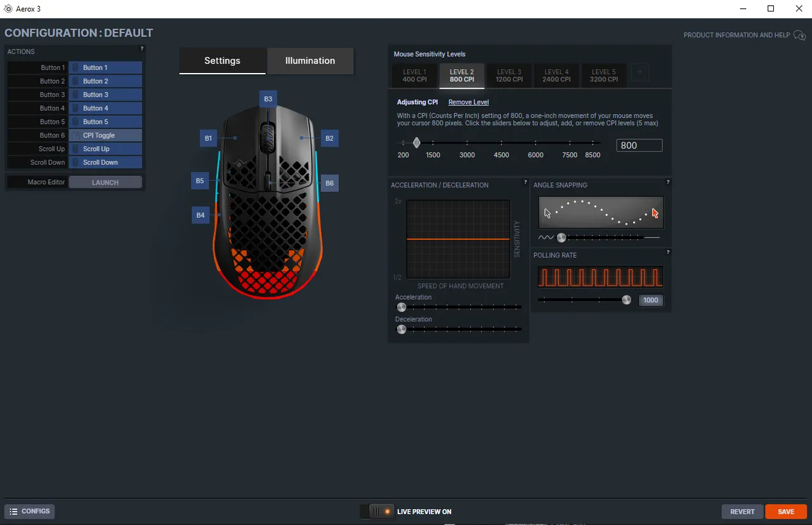The width and height of the screenshot is (812, 525).
Task: Open Acceleration/Deceleration help question mark
Action: coord(525,182)
